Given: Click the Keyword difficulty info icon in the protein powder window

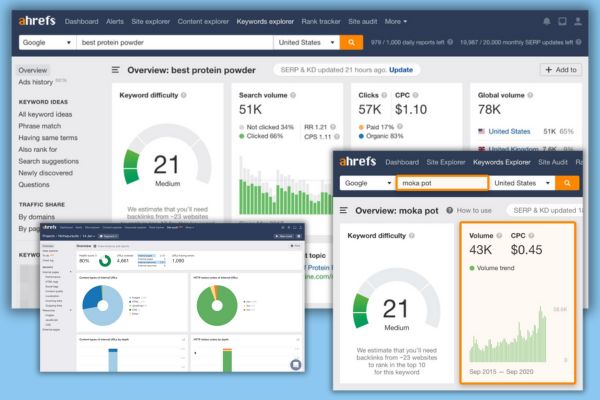Looking at the screenshot, I should 184,95.
